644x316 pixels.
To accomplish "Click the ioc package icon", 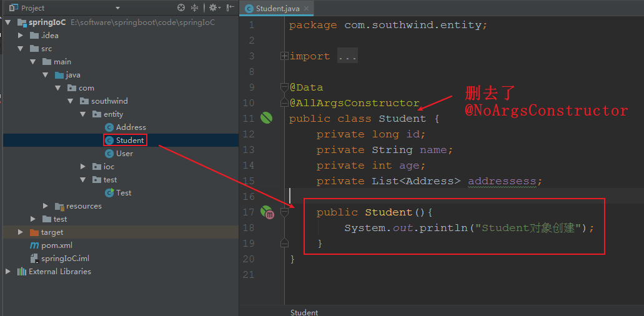I will [97, 167].
